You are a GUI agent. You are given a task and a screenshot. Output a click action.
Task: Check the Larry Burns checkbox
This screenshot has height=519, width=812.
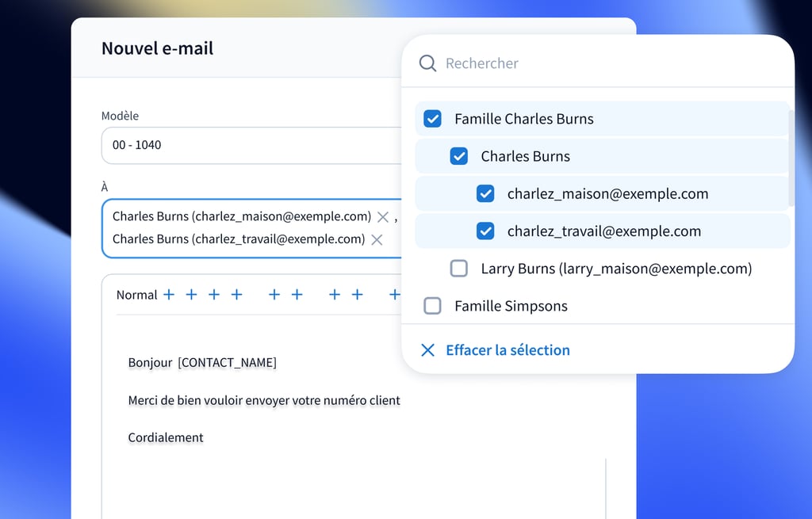[459, 269]
